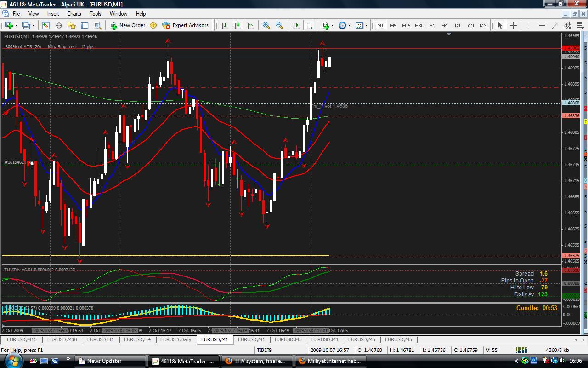Toggle Auto Scroll chart icon
Screen dimensions: 588x368
(296, 25)
